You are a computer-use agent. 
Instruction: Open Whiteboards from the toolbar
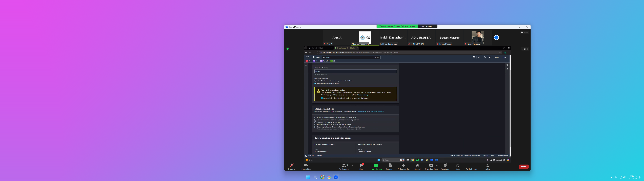pos(472,166)
